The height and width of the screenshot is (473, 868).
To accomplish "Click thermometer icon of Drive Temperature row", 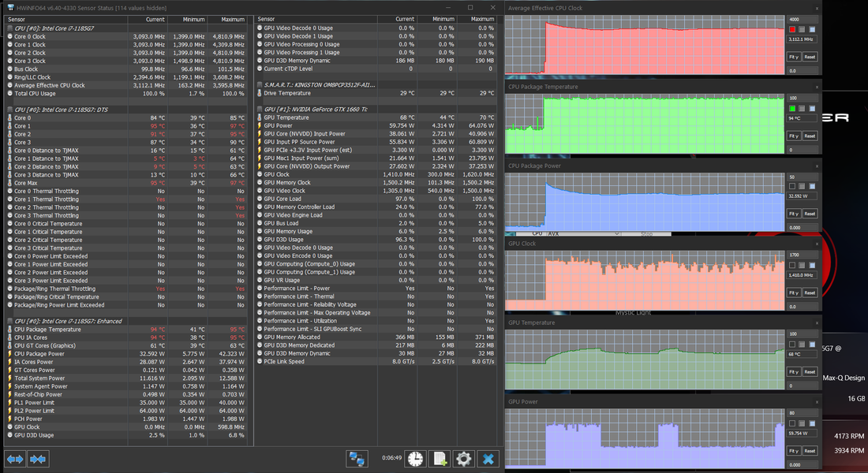I will (260, 93).
